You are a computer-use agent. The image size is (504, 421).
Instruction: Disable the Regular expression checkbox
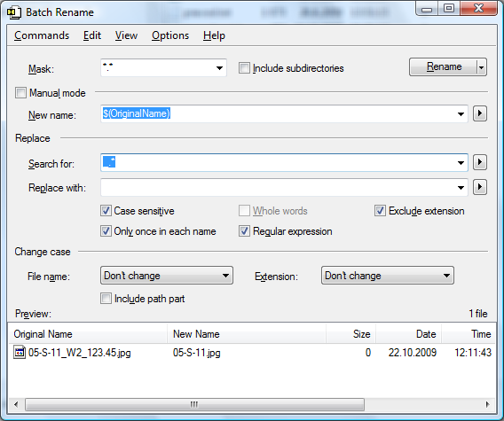(244, 231)
